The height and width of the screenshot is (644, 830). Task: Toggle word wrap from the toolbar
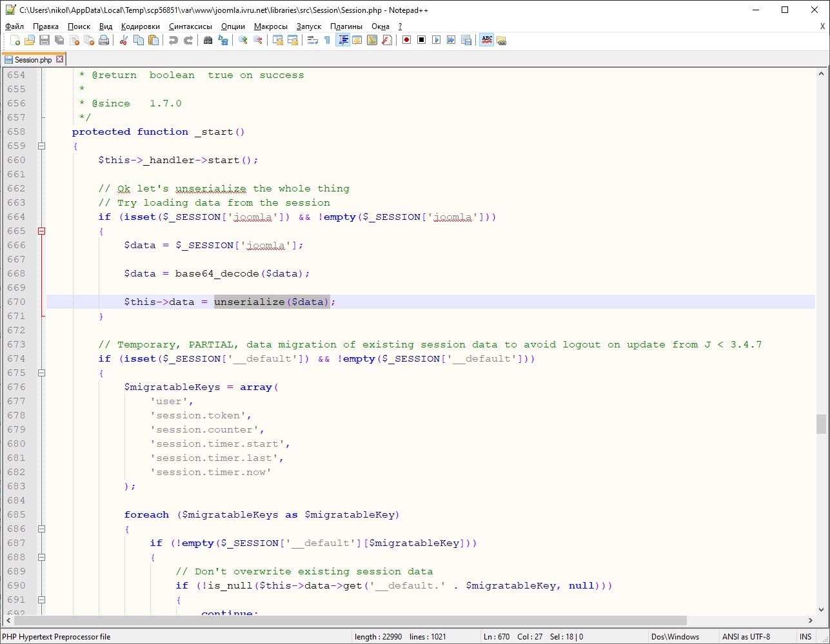pos(312,41)
